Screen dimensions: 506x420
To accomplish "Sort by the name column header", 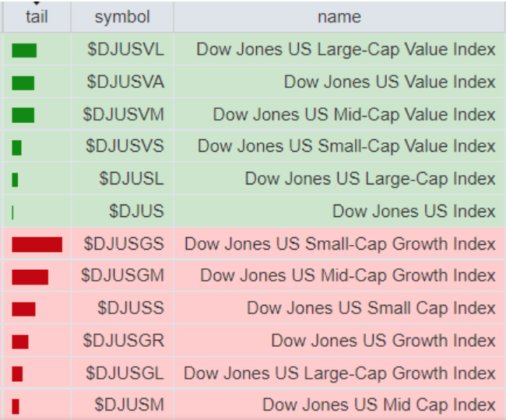I will (339, 16).
